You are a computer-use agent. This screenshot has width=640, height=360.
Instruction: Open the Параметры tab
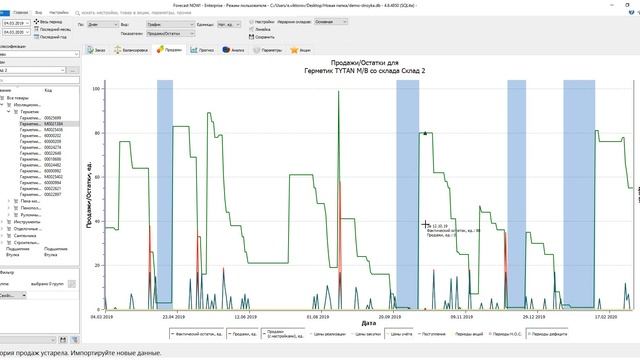267,50
